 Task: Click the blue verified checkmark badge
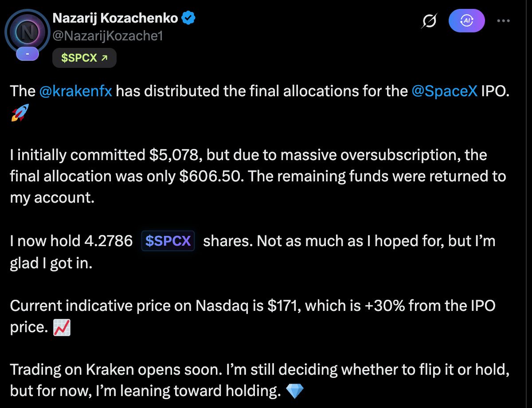tap(189, 18)
